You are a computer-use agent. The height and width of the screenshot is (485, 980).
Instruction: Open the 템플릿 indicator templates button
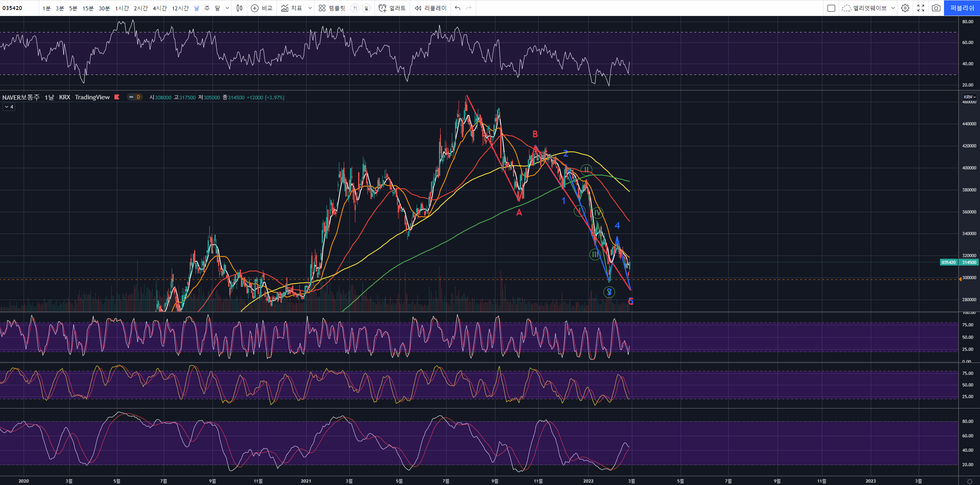pyautogui.click(x=333, y=8)
